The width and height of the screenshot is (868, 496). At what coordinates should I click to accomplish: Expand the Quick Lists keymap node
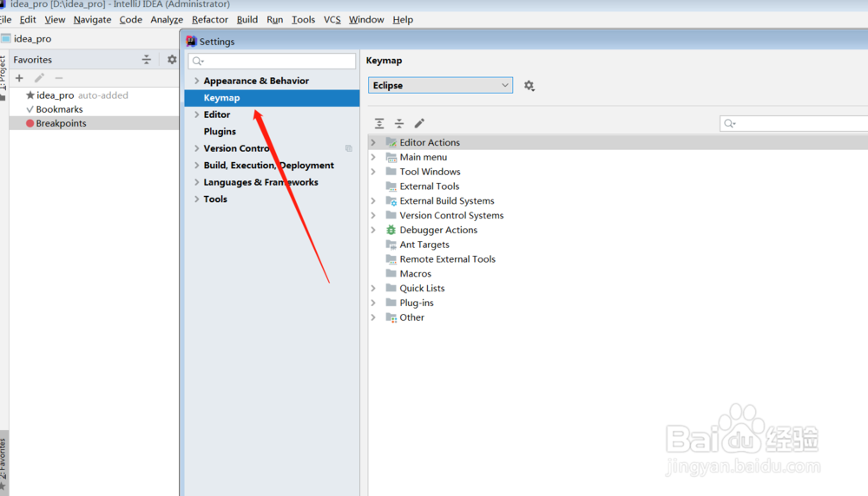(x=373, y=288)
